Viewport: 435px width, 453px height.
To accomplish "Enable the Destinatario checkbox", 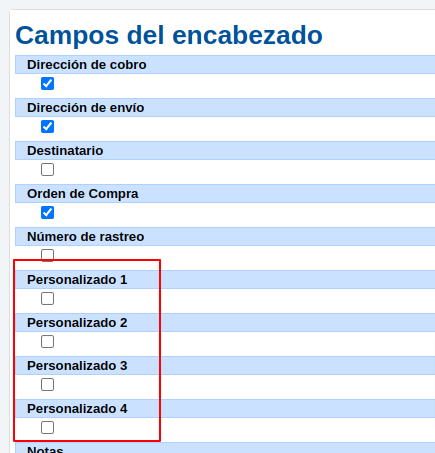I will pyautogui.click(x=47, y=170).
